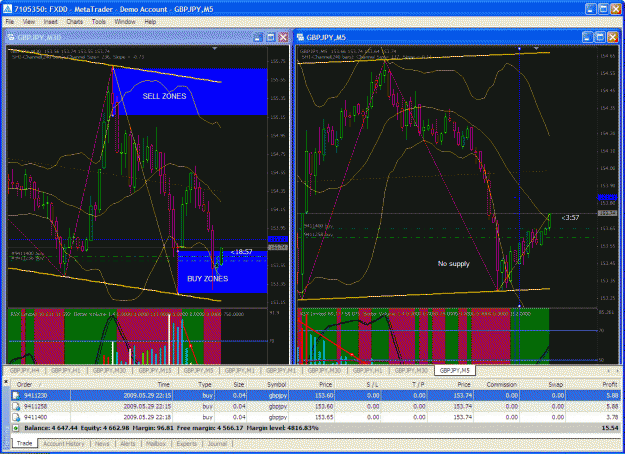Close the GBPJPY,M5 chart window

[613, 37]
